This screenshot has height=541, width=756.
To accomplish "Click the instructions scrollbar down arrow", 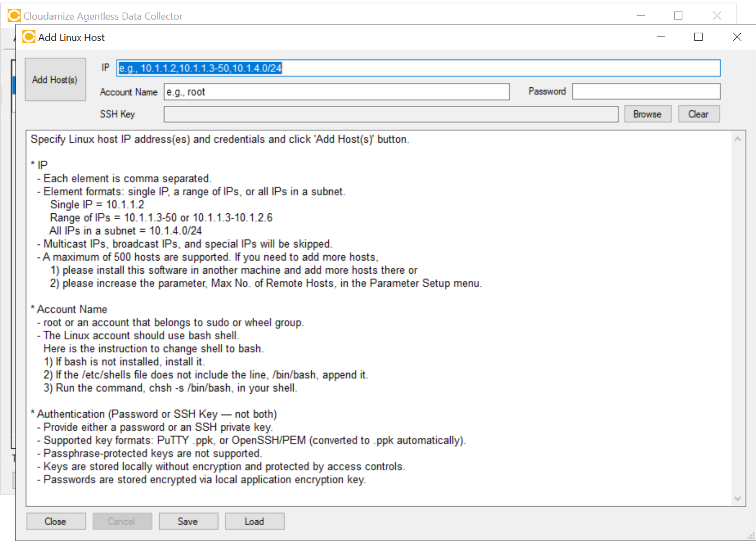I will point(737,498).
